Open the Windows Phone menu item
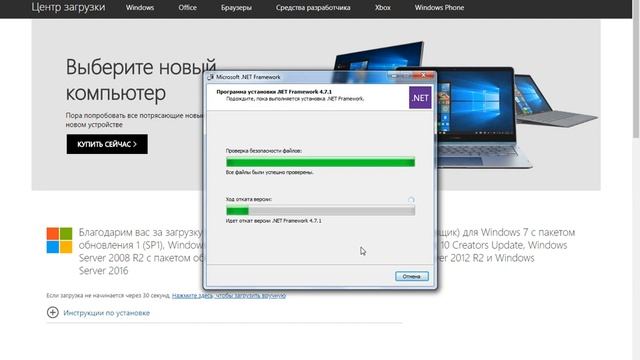Viewport: 640px width, 360px height. [x=439, y=7]
